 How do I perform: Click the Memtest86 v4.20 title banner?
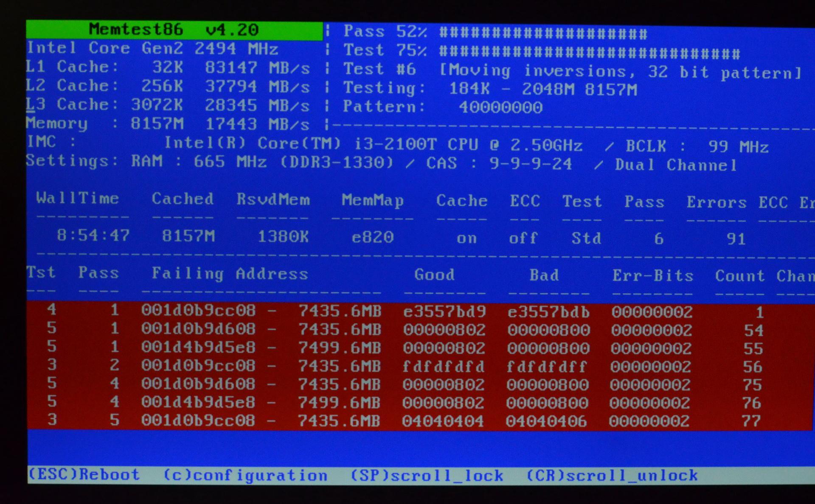[x=174, y=30]
